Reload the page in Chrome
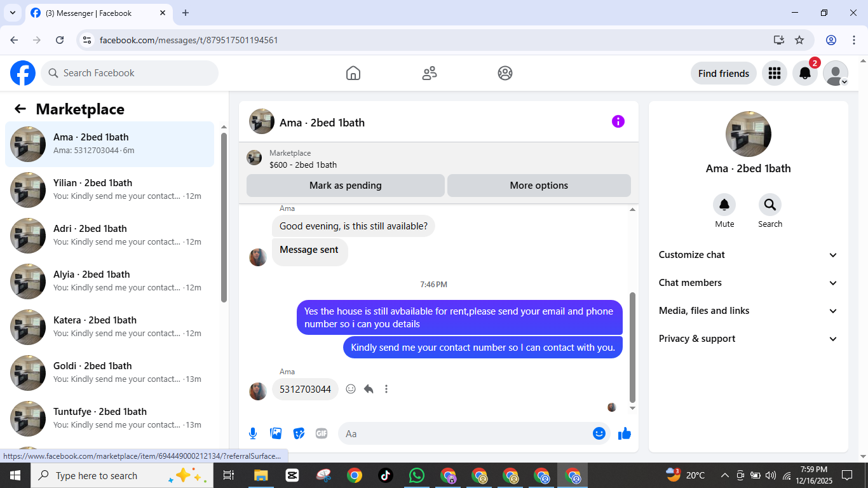The height and width of the screenshot is (488, 868). [60, 40]
